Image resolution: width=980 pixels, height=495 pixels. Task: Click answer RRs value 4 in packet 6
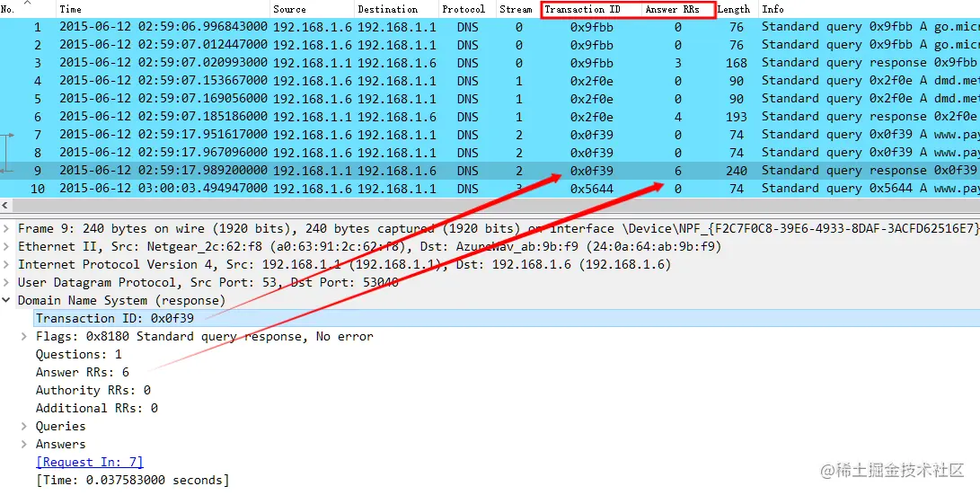[678, 117]
